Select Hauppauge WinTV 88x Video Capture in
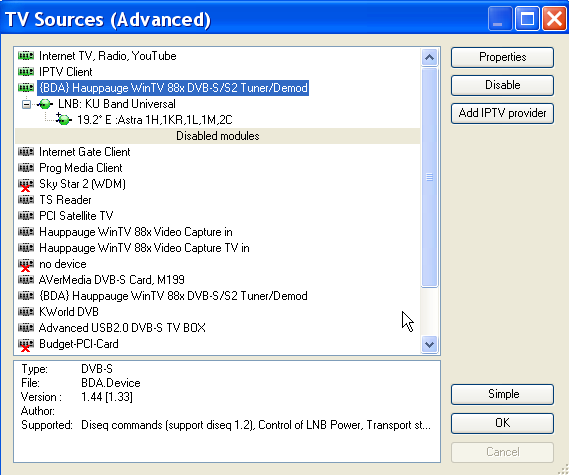 click(136, 232)
